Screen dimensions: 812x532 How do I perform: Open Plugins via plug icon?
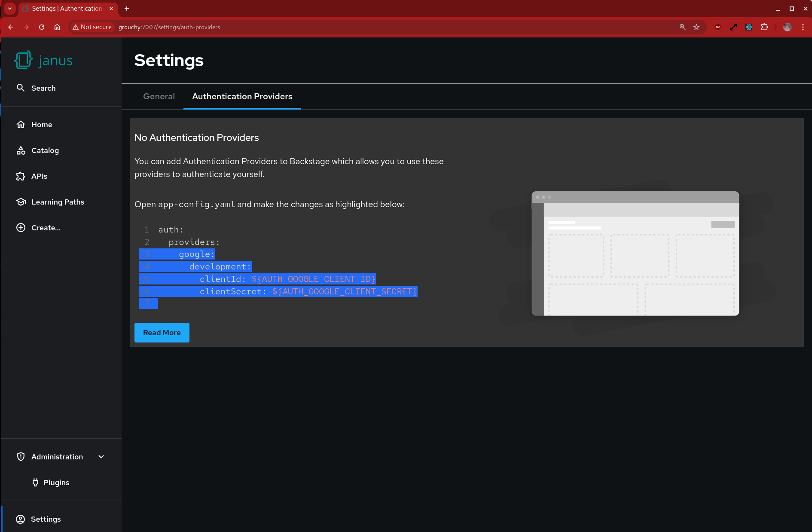pos(36,483)
